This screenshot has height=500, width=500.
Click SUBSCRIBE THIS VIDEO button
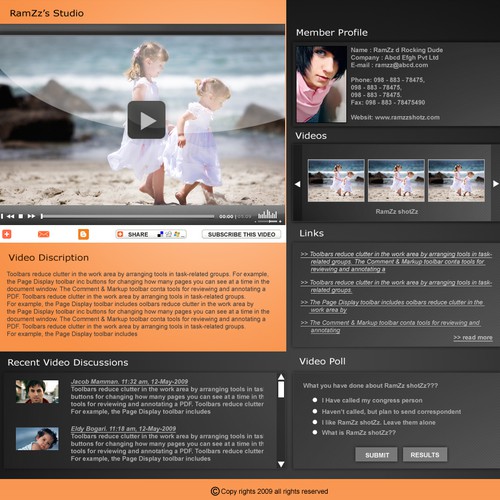(241, 234)
